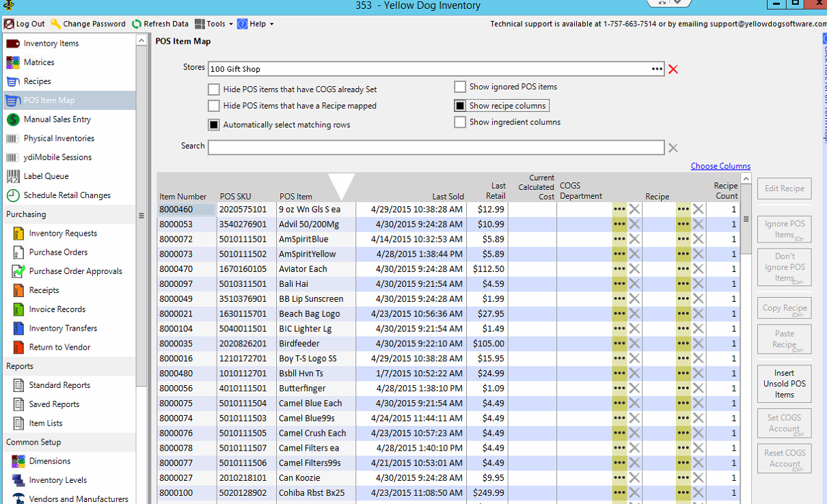Open the Tools dropdown menu
The image size is (827, 504).
click(215, 24)
